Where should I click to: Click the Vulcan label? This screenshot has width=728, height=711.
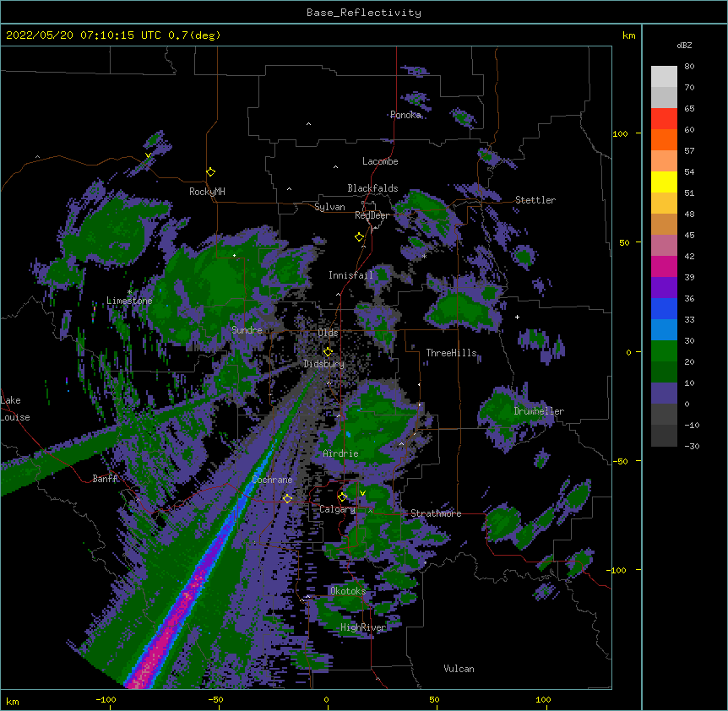click(459, 669)
